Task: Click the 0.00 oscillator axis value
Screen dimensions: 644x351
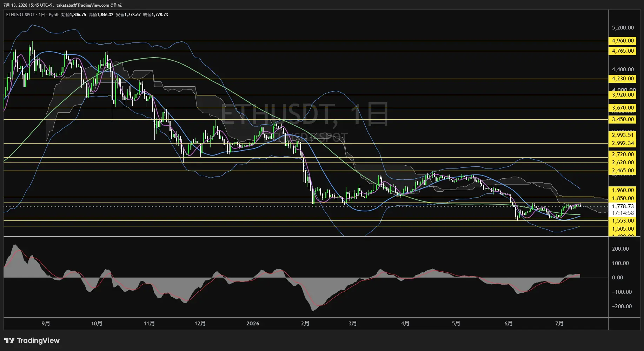Action: [617, 278]
